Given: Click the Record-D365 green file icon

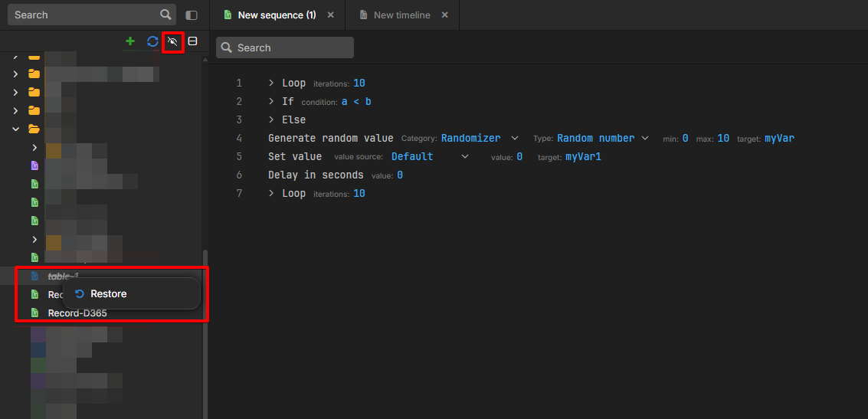Looking at the screenshot, I should click(34, 313).
